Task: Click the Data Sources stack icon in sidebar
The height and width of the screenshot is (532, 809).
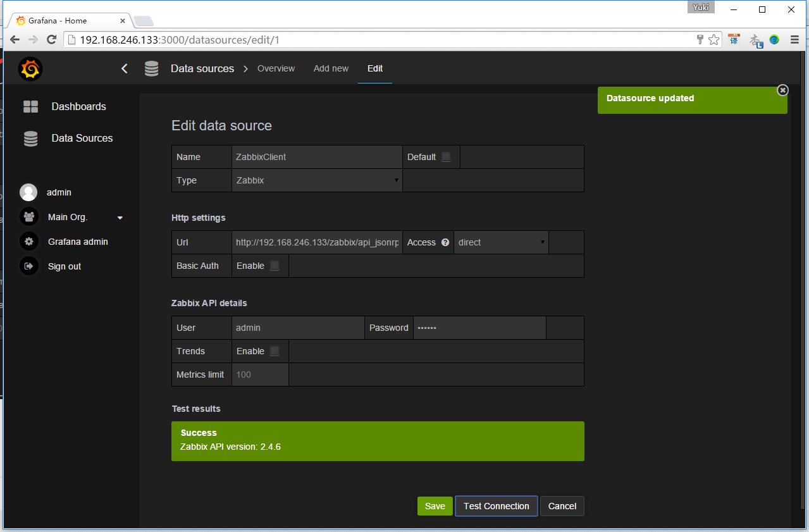Action: [30, 139]
